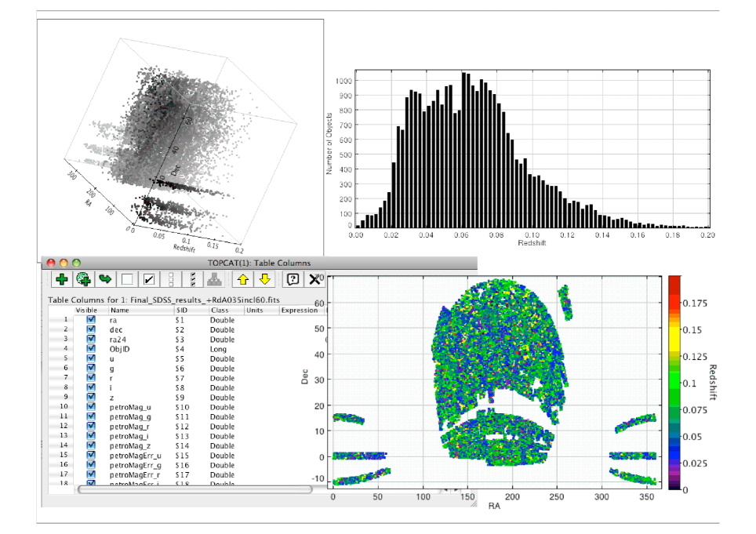Sort descending with the yellow down arrow
The width and height of the screenshot is (756, 534).
click(265, 280)
